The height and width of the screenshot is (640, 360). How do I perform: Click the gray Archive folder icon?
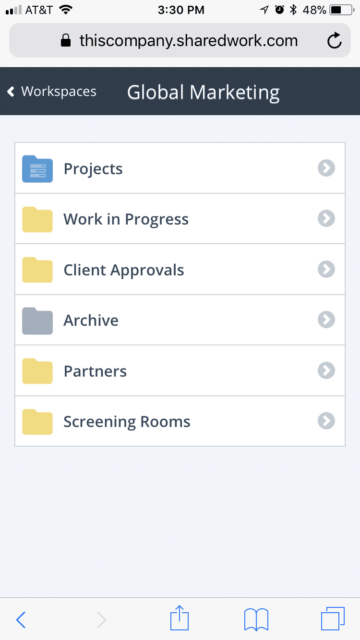[x=37, y=320]
